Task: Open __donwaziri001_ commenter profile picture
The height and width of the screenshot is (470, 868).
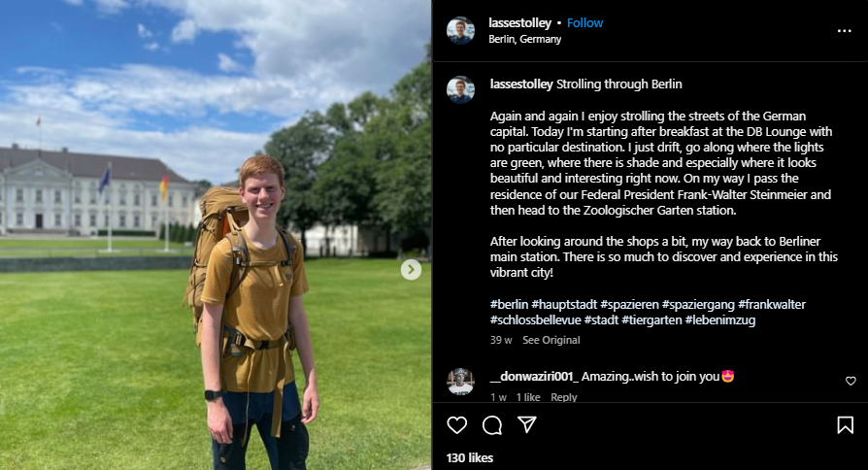Action: pos(461,382)
